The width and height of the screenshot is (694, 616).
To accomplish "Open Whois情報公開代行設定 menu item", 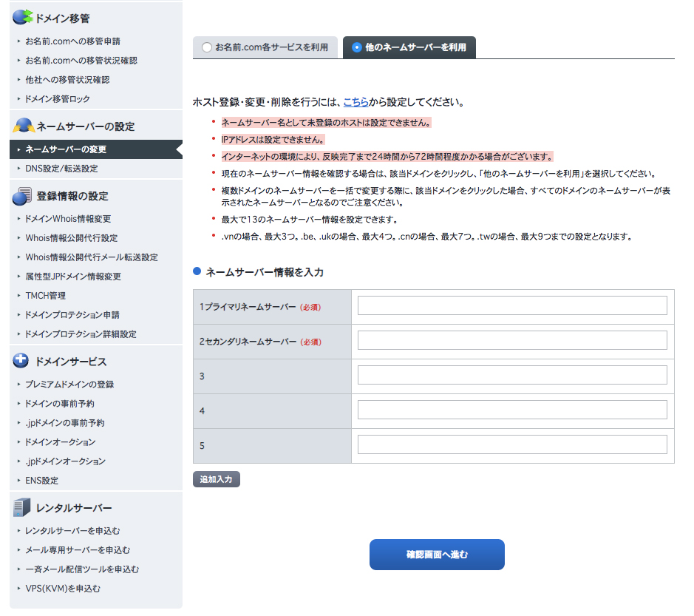I will [x=72, y=238].
